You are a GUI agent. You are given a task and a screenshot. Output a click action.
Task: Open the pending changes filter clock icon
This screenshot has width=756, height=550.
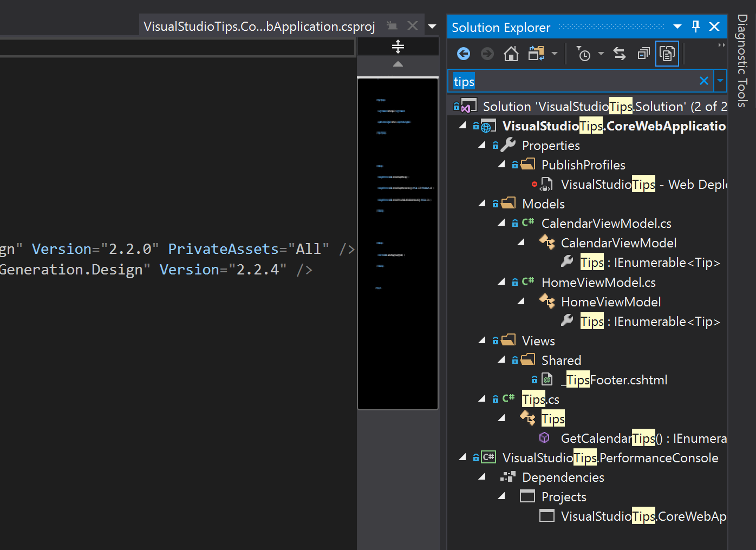(x=584, y=54)
